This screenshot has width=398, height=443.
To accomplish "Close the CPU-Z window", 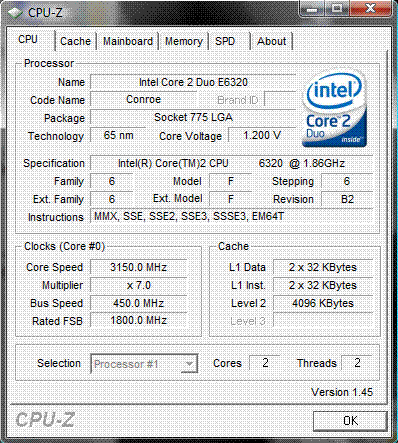I will [x=370, y=9].
